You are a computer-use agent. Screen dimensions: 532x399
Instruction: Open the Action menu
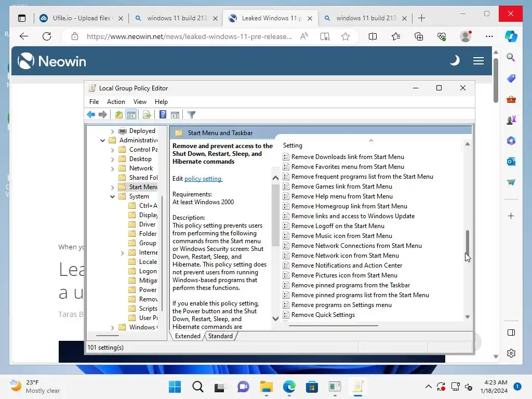(x=116, y=102)
